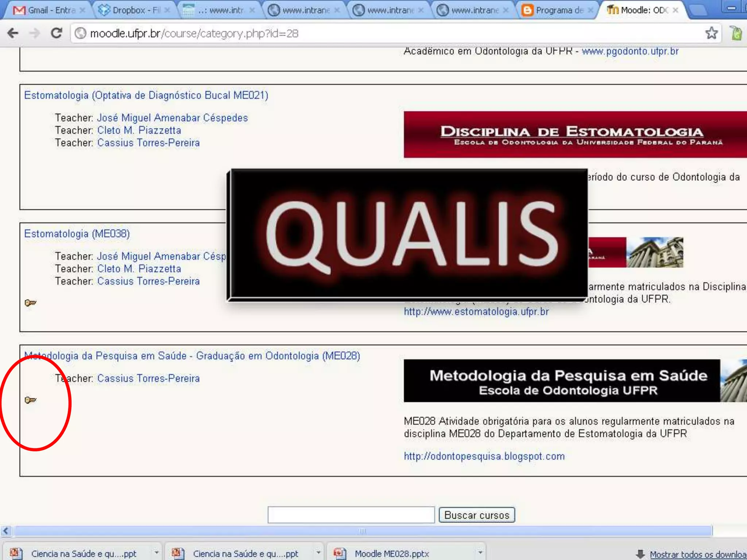Bookmark this page with the star icon
Screen dimensions: 747x560
click(x=711, y=33)
